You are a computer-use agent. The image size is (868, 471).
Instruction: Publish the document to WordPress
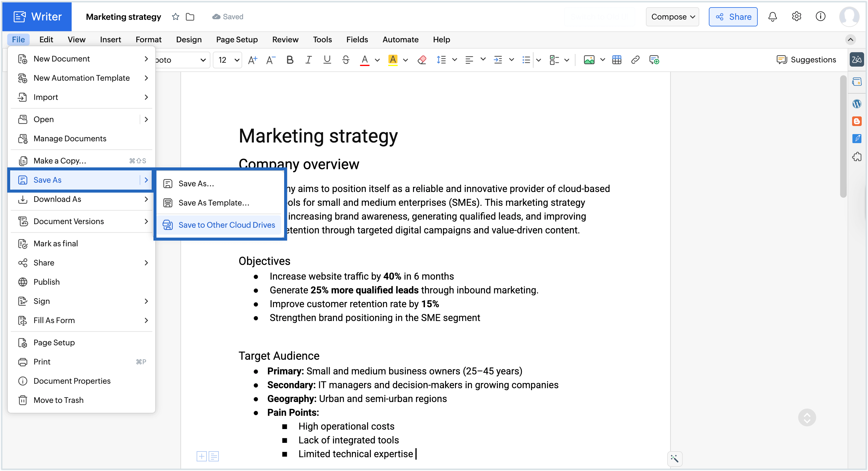pyautogui.click(x=857, y=104)
